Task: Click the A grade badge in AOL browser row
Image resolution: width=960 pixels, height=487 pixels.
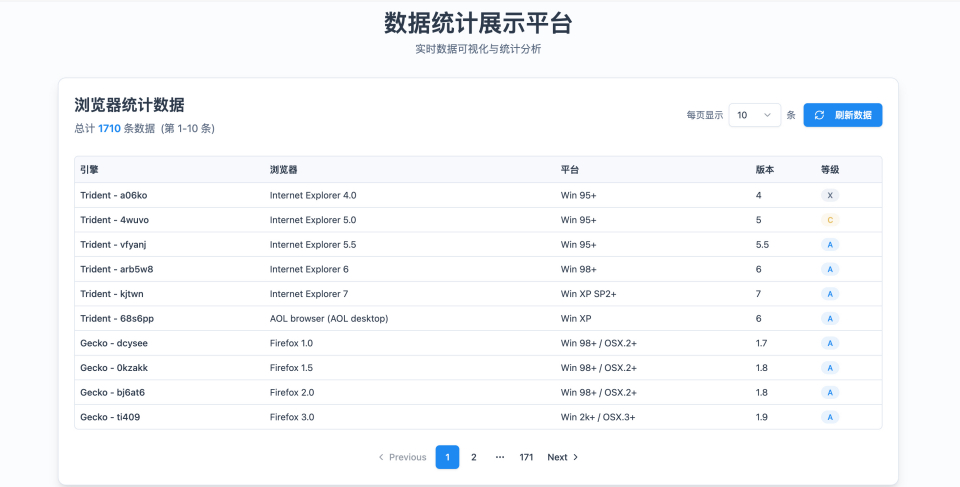Action: [830, 319]
